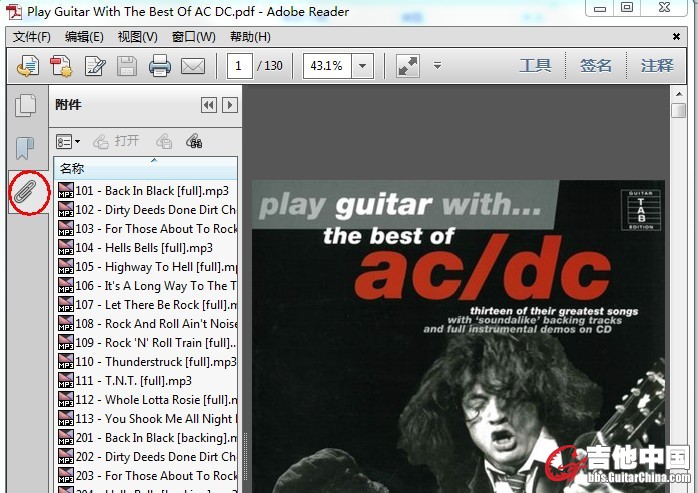Show the bookmarks panel icon
698x493 pixels.
click(25, 149)
